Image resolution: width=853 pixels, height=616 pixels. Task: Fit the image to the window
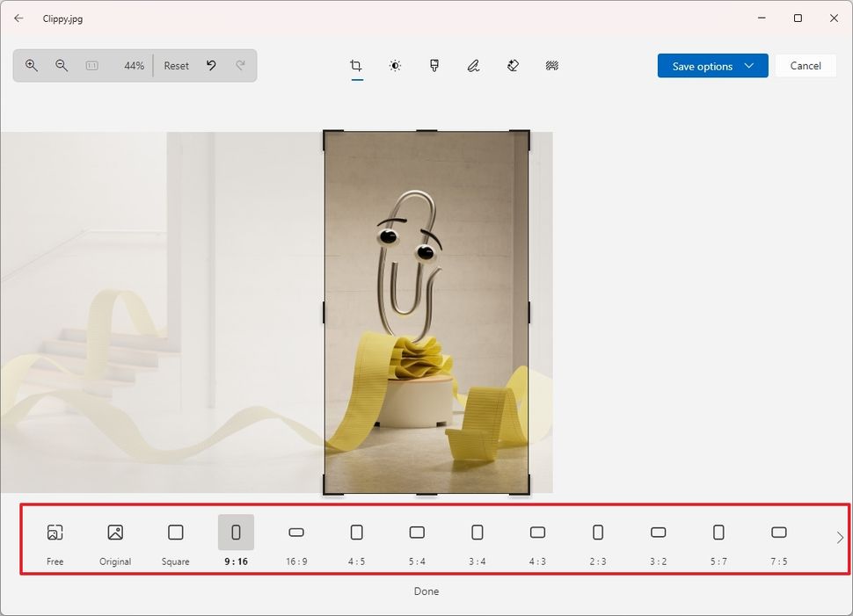pos(93,65)
